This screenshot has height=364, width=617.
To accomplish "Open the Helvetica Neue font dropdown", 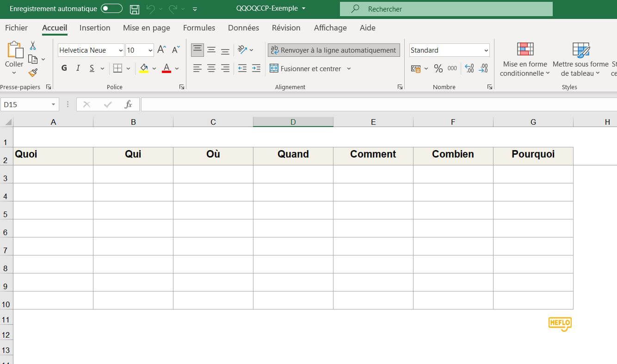I will [x=121, y=50].
